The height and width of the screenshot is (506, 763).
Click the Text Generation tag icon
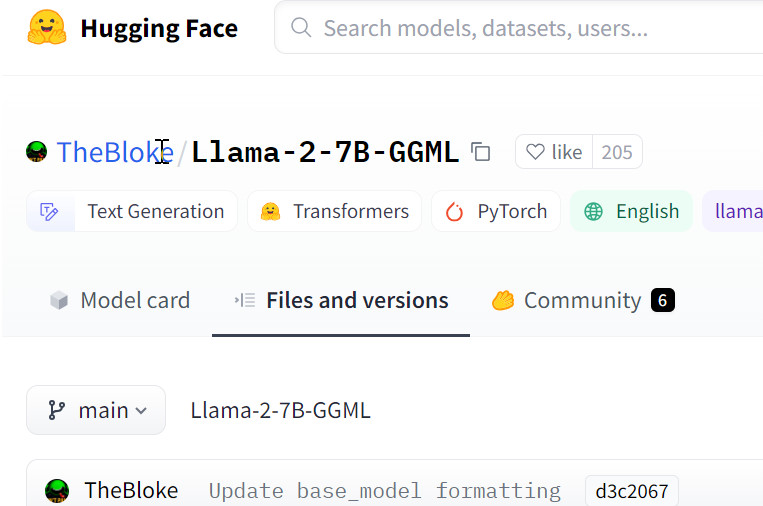(48, 211)
